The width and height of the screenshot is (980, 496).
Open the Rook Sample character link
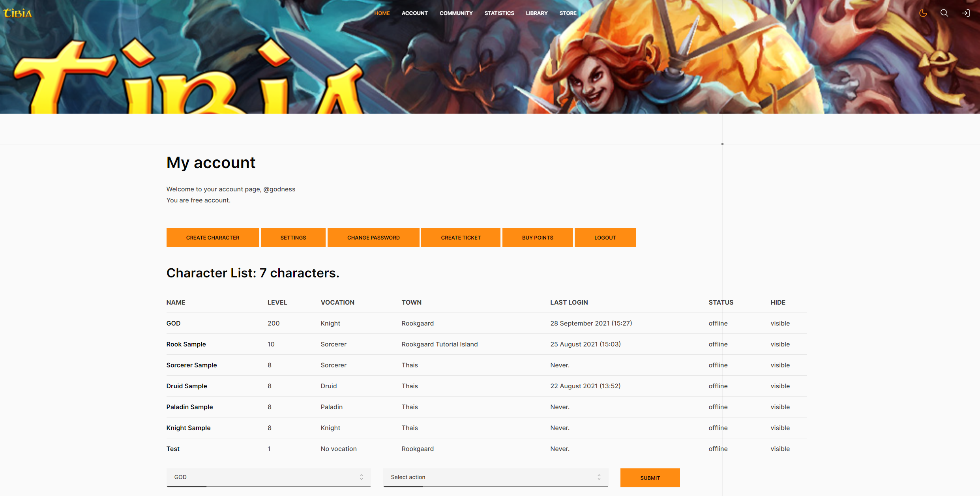click(x=186, y=344)
